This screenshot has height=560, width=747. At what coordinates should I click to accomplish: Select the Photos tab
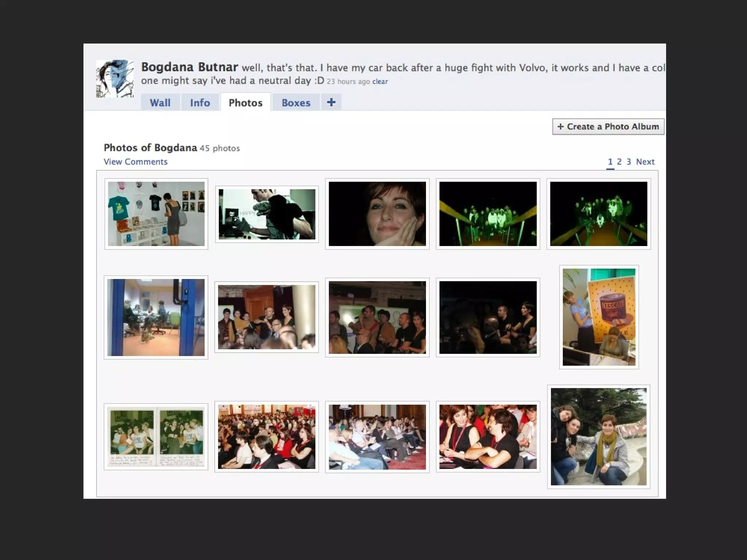(245, 103)
